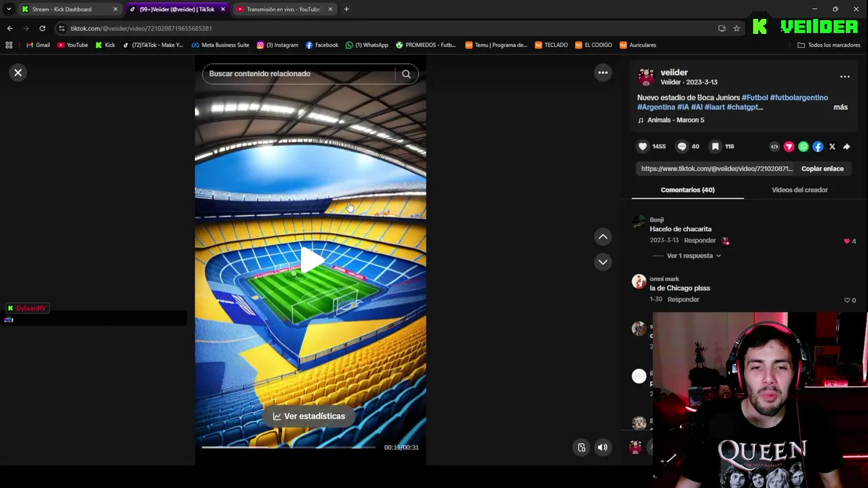Screen dimensions: 868x488
Task: Share the video on X
Action: click(832, 146)
